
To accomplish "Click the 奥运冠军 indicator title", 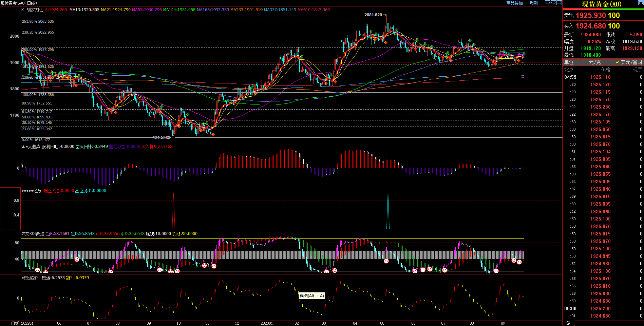I will pyautogui.click(x=32, y=278).
